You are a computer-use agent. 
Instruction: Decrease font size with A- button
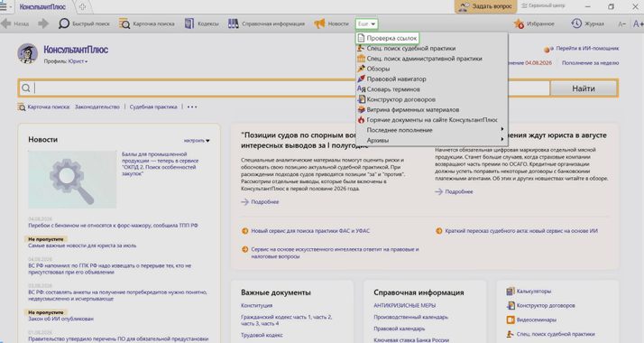(x=622, y=23)
